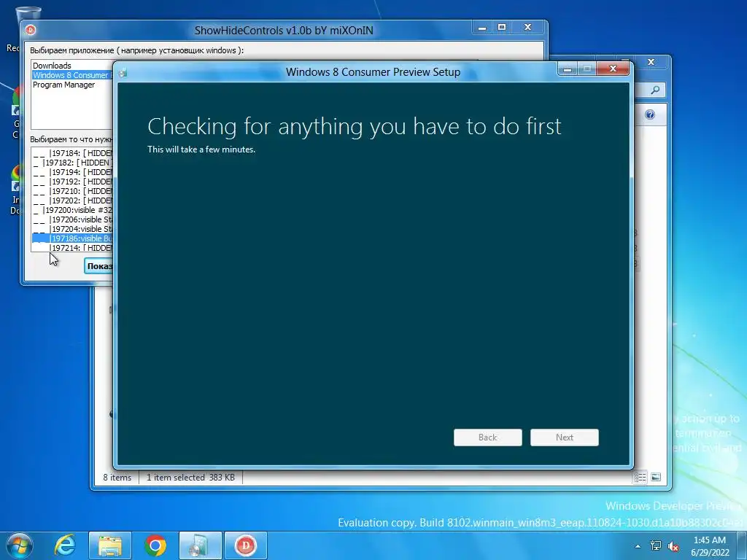Switch Explorer to large thumbnails view icon

point(656,477)
